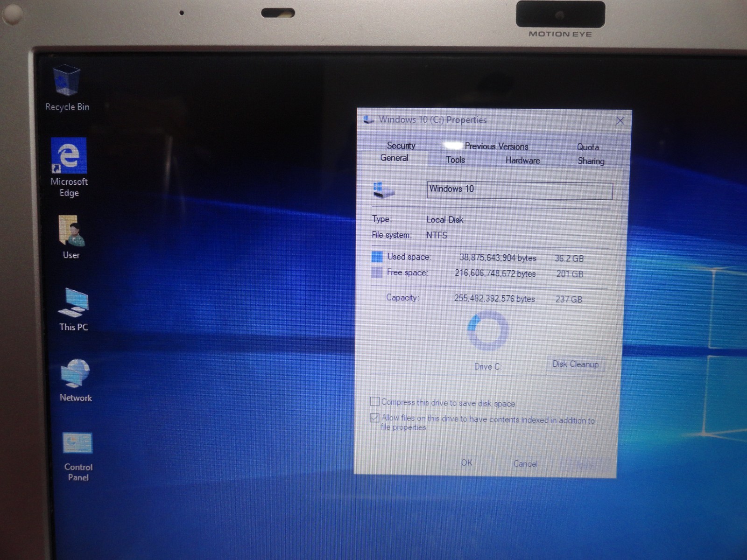
Task: Click the used space value 38,875,643,904 bytes
Action: pyautogui.click(x=498, y=258)
